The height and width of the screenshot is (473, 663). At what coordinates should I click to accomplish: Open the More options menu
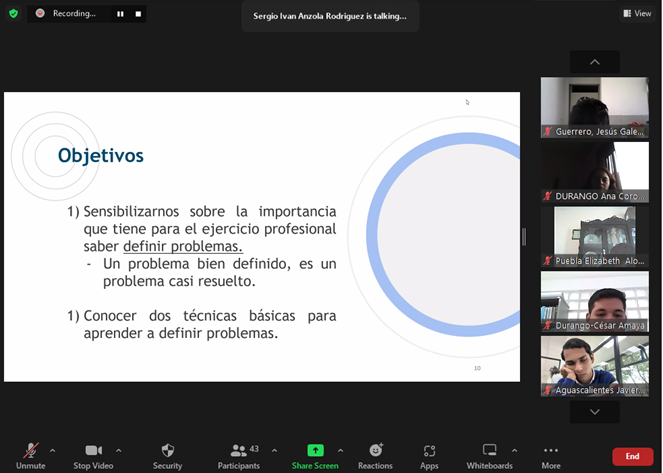(x=551, y=456)
